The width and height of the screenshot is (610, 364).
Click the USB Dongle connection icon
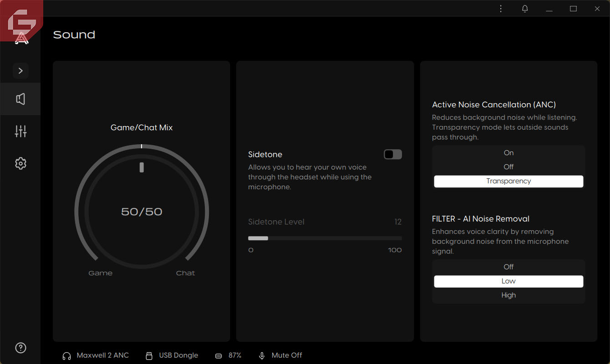149,356
